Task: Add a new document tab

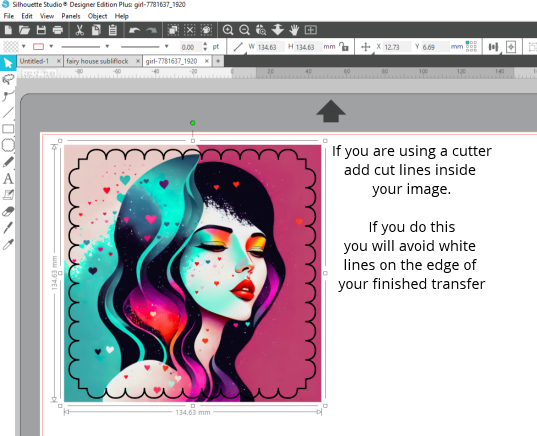Action: point(218,61)
